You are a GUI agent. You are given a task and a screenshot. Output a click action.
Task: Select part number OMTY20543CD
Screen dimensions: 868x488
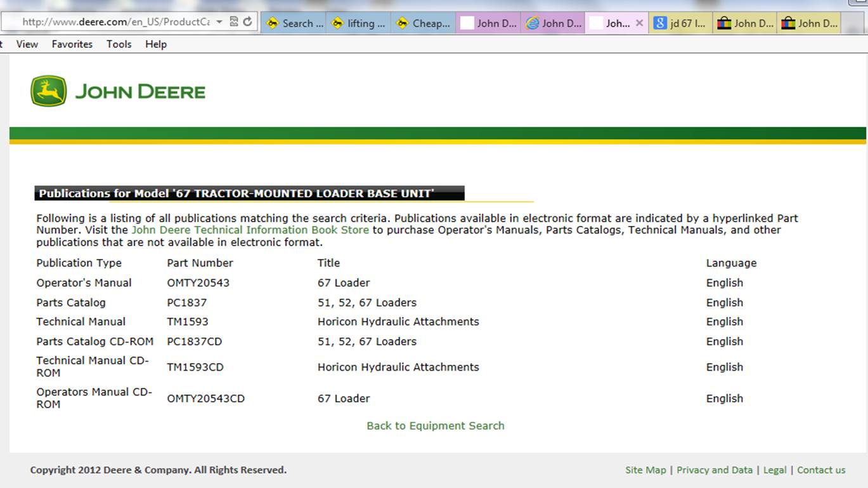tap(206, 399)
